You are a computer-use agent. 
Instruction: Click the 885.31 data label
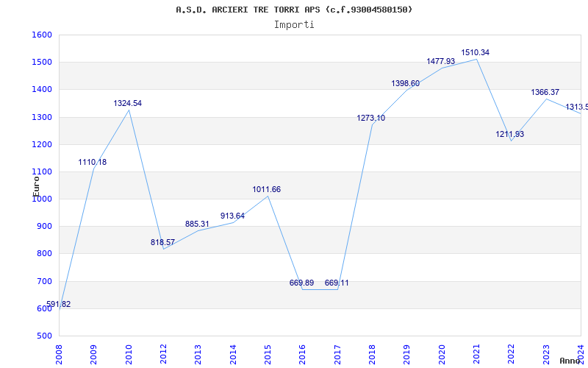[x=197, y=224]
